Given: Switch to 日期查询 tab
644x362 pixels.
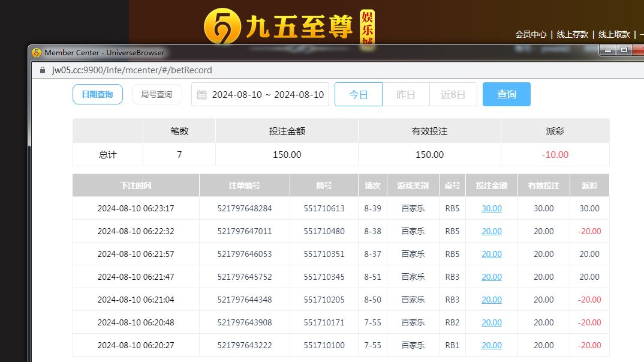Looking at the screenshot, I should (98, 94).
